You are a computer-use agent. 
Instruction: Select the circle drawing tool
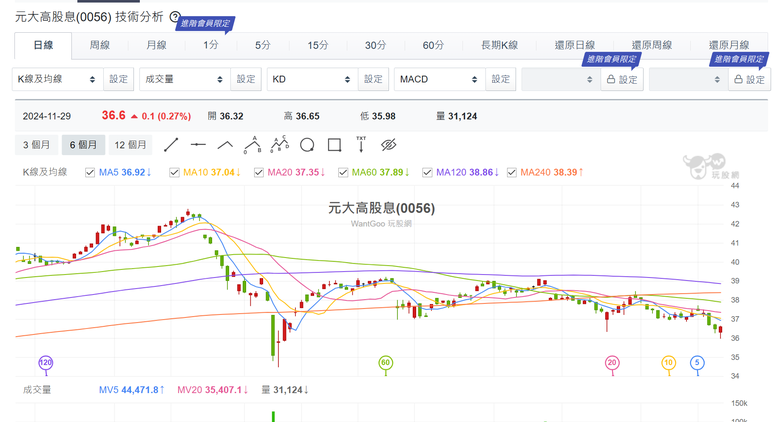click(x=307, y=145)
